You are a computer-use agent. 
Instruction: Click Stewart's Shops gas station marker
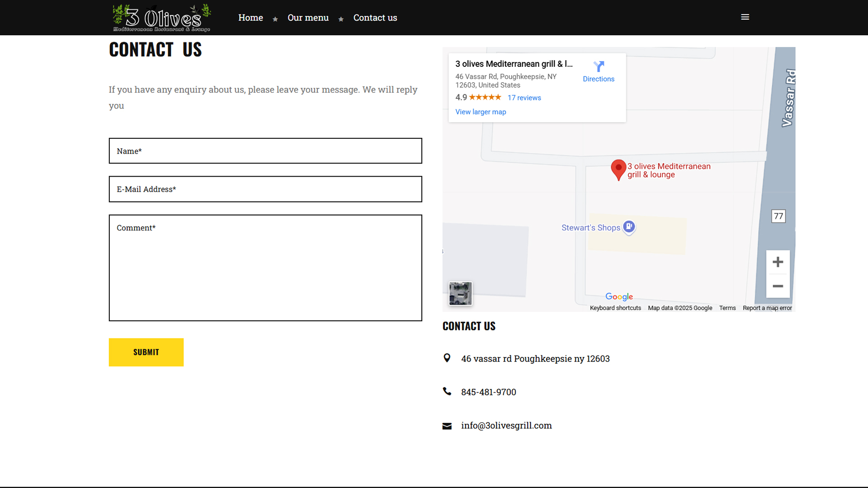pyautogui.click(x=629, y=226)
